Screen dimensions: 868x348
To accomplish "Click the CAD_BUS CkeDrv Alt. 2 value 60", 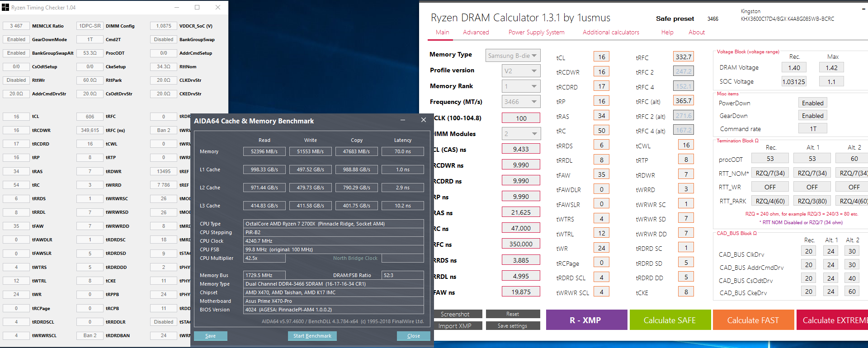I will (852, 292).
